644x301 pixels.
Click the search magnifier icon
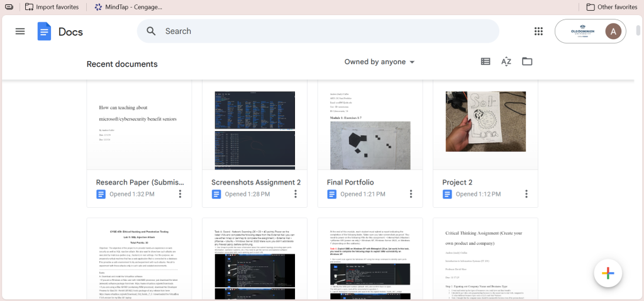151,31
